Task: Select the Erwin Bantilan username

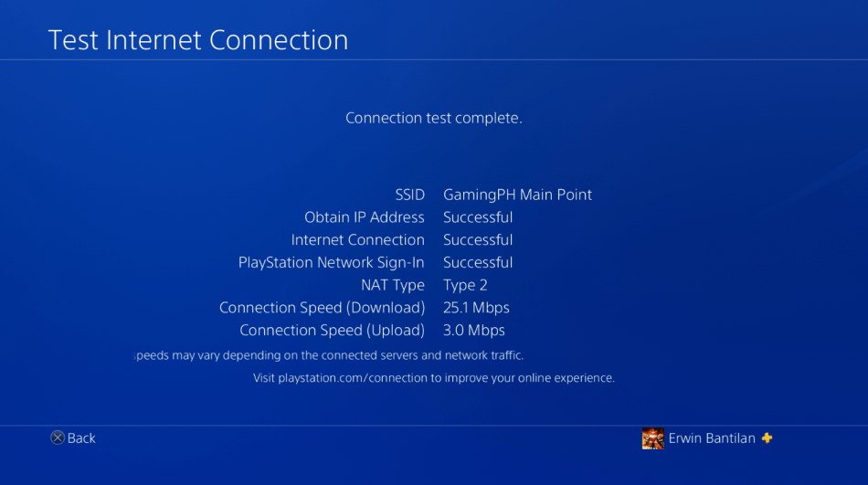Action: [x=712, y=438]
